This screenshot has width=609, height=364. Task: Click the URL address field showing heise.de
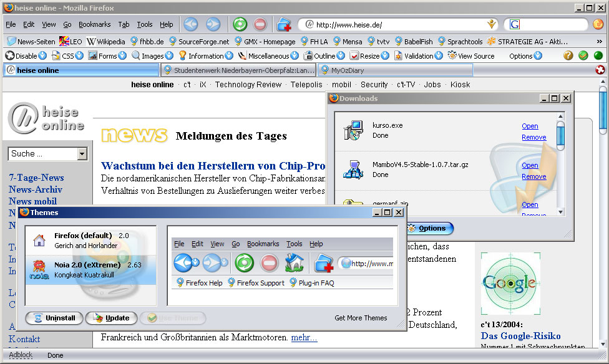coord(399,25)
